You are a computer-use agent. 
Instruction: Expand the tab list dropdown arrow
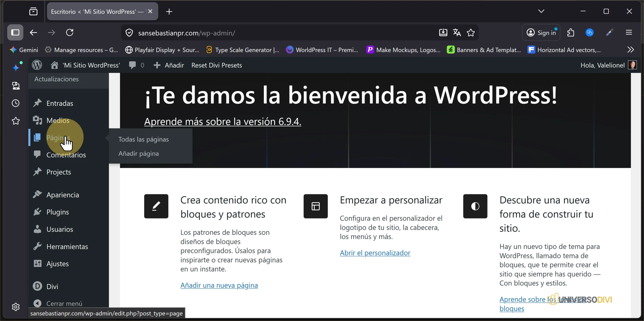(x=541, y=11)
